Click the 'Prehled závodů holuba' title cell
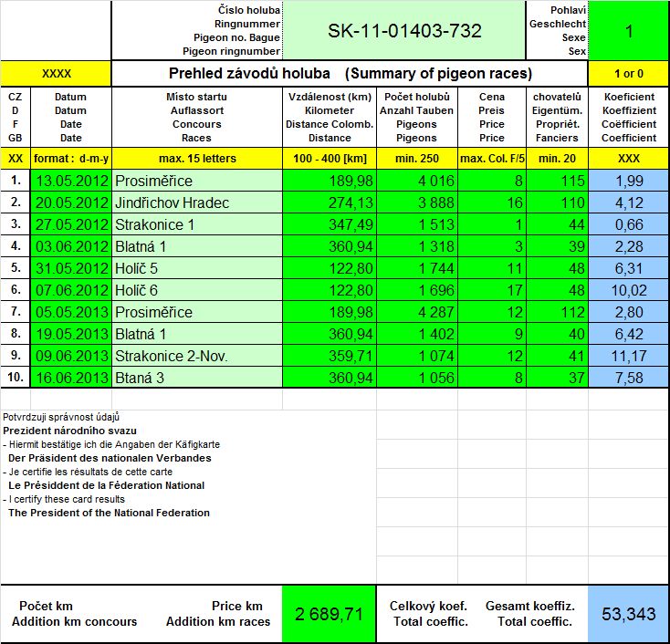Viewport: 670px width, 644px height. tap(350, 73)
